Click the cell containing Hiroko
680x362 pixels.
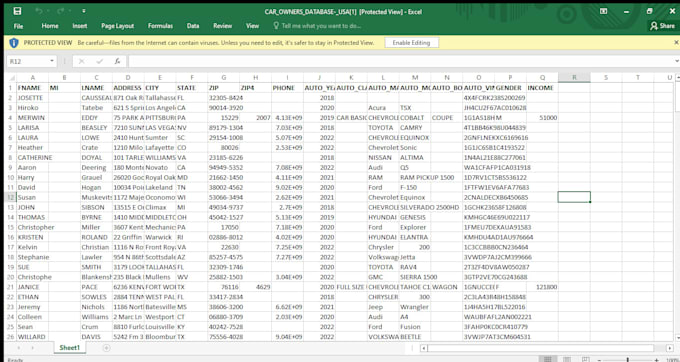(x=33, y=108)
